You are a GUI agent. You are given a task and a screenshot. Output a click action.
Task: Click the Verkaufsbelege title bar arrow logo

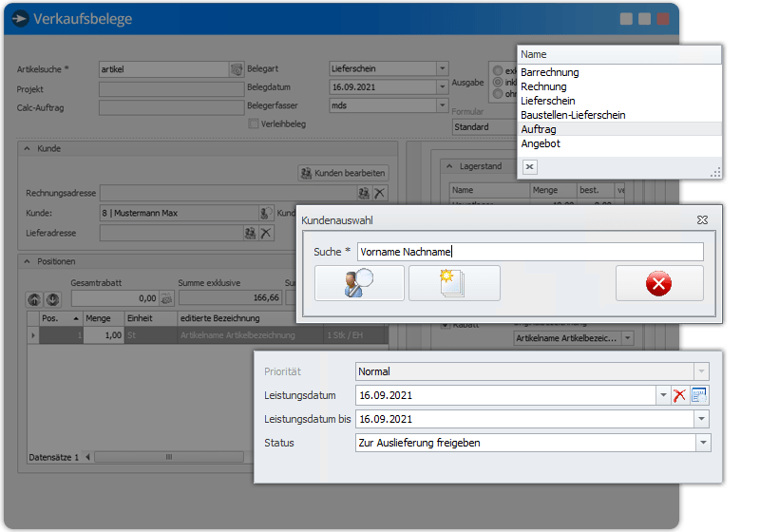point(20,19)
